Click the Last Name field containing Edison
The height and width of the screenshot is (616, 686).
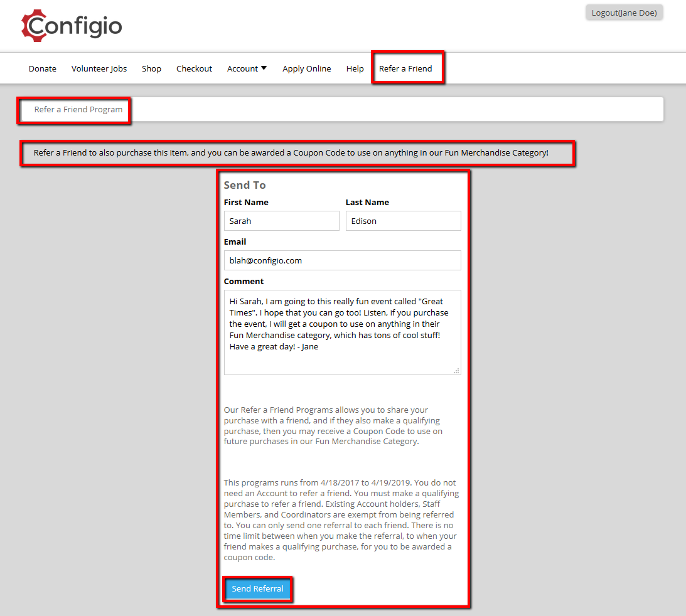403,221
